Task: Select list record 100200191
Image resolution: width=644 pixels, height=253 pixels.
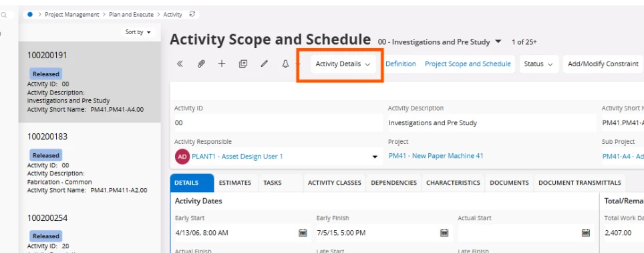Action: (x=90, y=82)
